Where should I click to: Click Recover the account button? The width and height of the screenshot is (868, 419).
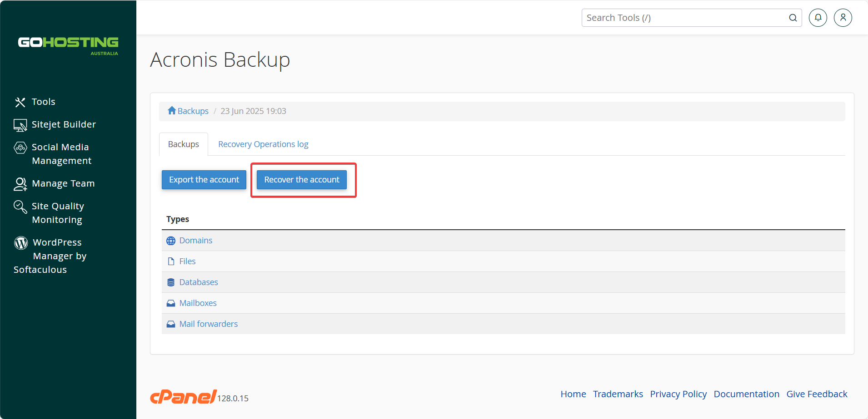pyautogui.click(x=302, y=180)
